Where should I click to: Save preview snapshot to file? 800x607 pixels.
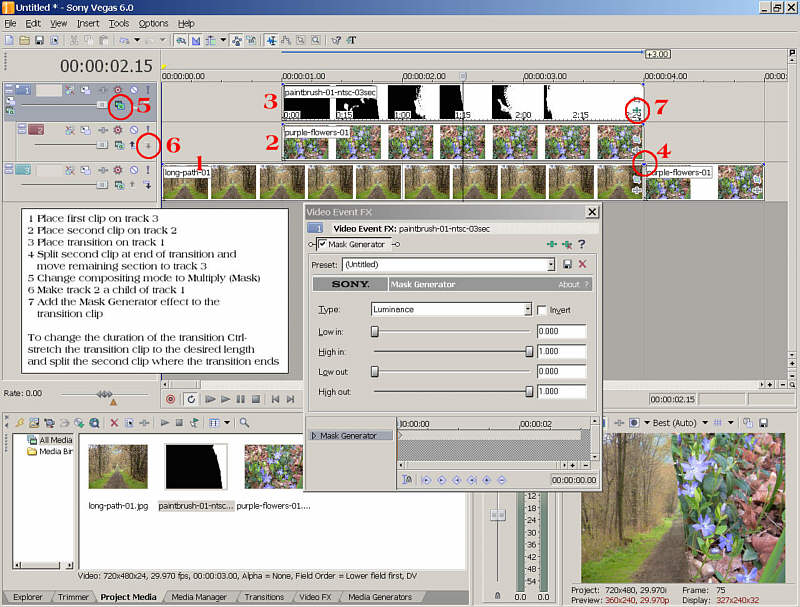pos(763,423)
